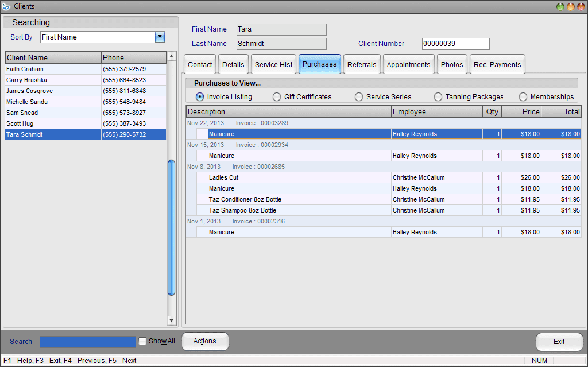Select client Garry Hrushka
Viewport: 588px width, 367px height.
(86, 80)
